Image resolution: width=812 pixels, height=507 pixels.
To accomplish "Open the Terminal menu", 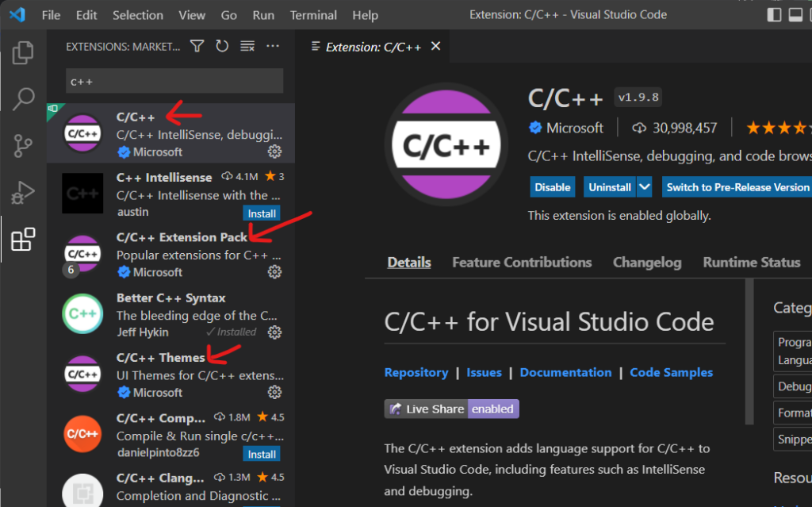I will [x=313, y=15].
